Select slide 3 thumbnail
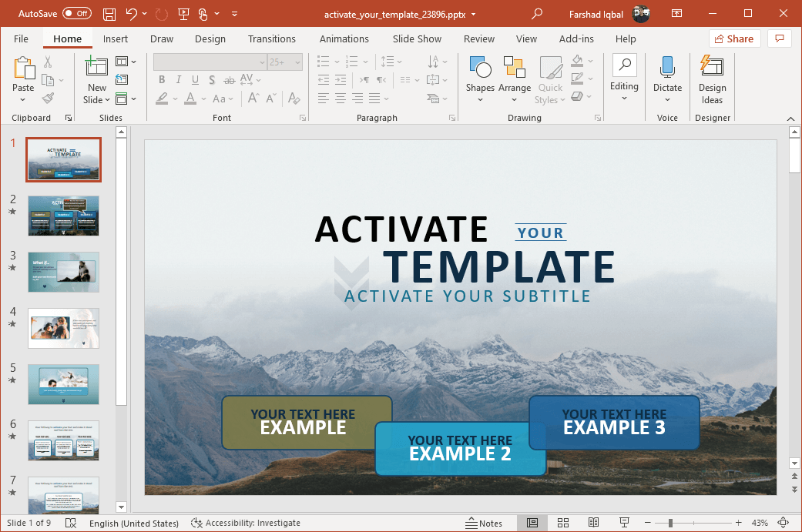The image size is (802, 532). pos(63,272)
